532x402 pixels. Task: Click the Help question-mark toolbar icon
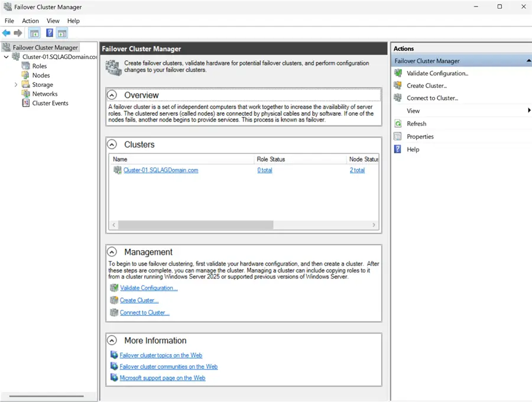point(50,33)
